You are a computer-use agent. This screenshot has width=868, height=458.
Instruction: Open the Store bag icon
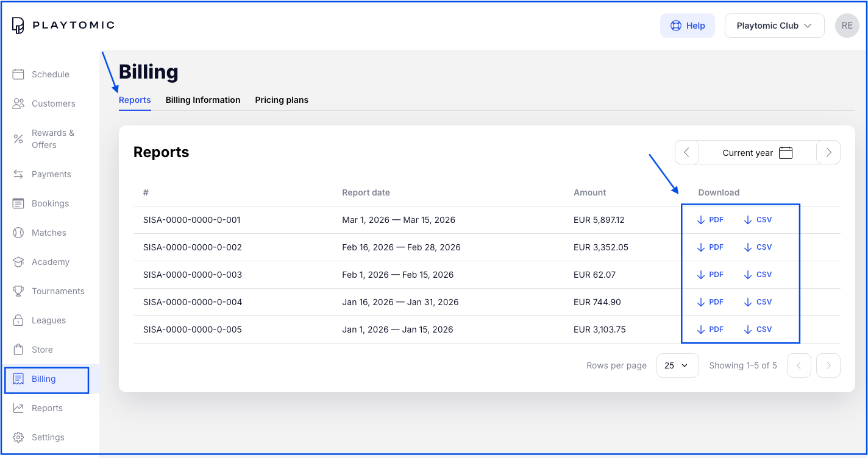(18, 350)
